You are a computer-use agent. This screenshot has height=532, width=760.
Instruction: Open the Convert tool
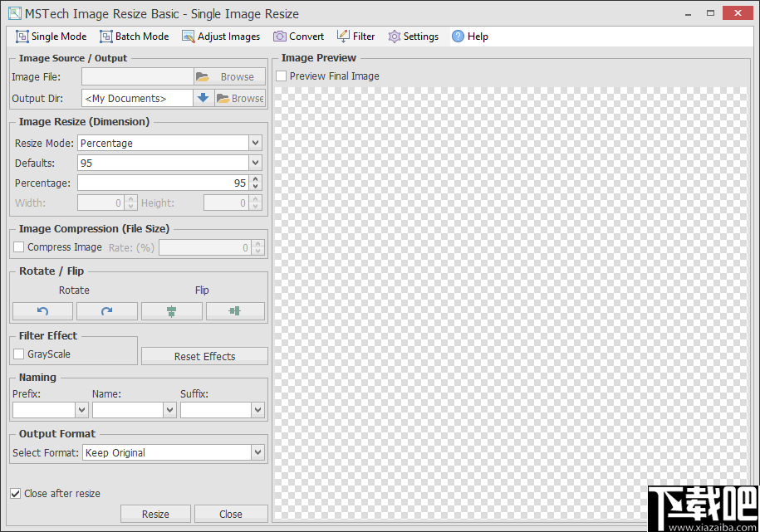tap(298, 36)
